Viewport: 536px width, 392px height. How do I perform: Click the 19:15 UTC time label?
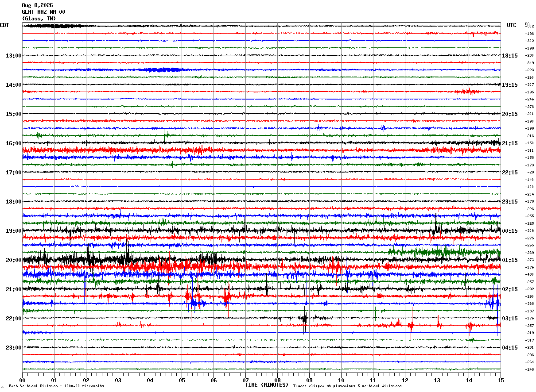pyautogui.click(x=510, y=85)
